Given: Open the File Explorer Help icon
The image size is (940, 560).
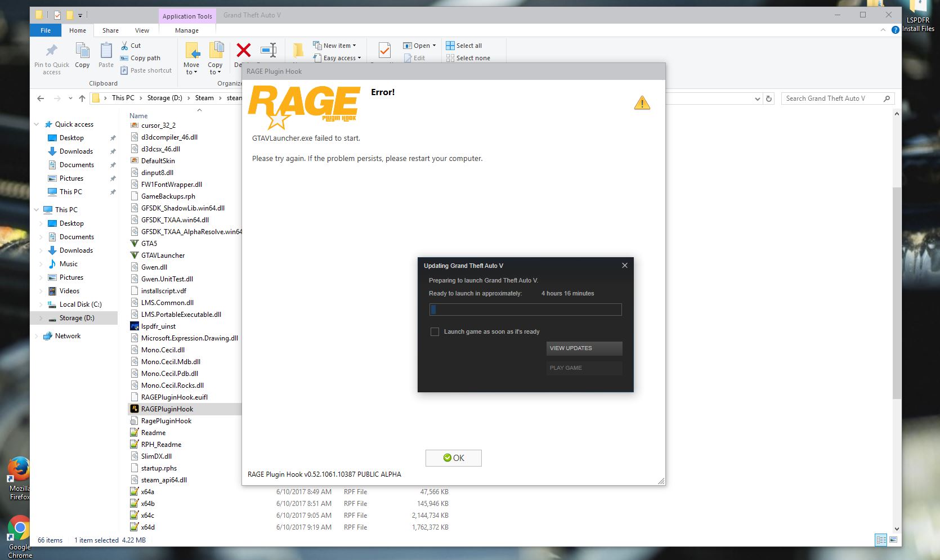Looking at the screenshot, I should [895, 30].
